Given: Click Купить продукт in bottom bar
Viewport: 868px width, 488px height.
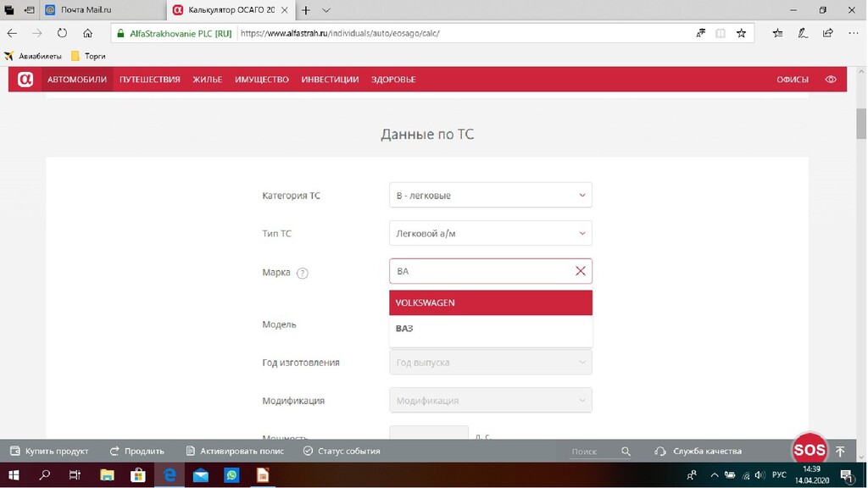Looking at the screenshot, I should [49, 451].
